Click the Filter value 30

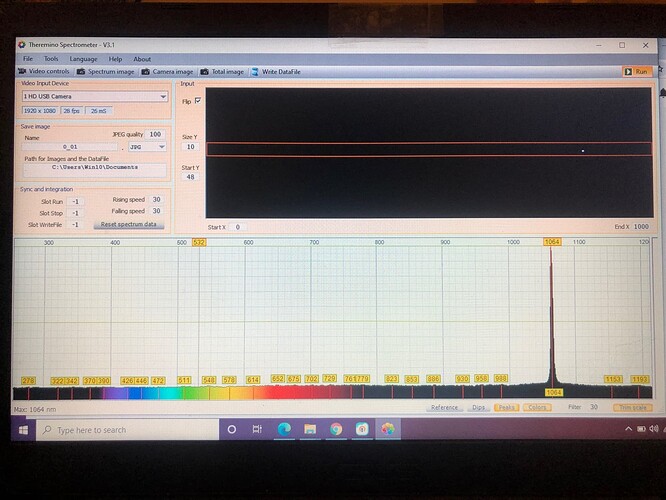point(594,407)
